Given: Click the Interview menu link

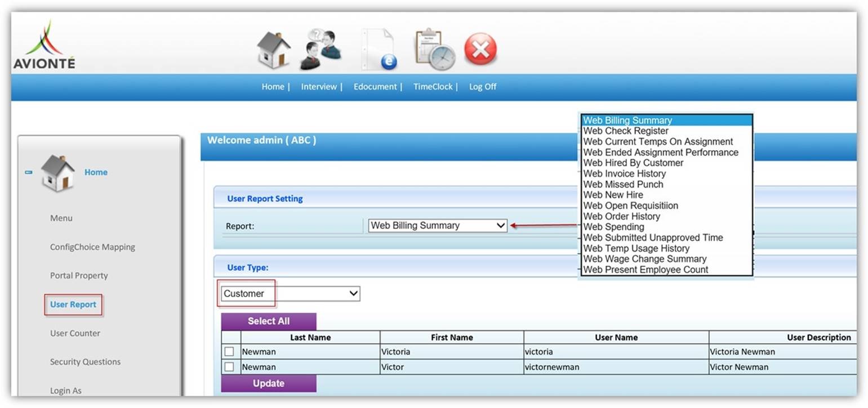Looking at the screenshot, I should coord(319,87).
